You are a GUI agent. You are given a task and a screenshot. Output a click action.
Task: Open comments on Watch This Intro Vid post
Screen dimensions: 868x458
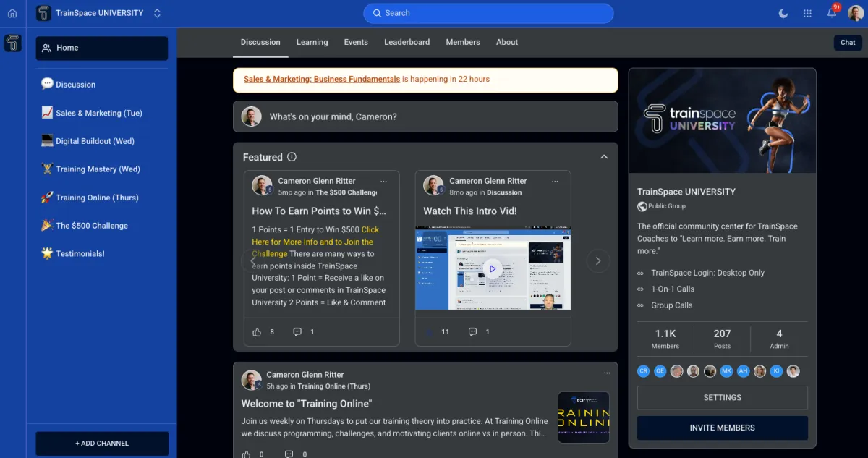tap(472, 332)
